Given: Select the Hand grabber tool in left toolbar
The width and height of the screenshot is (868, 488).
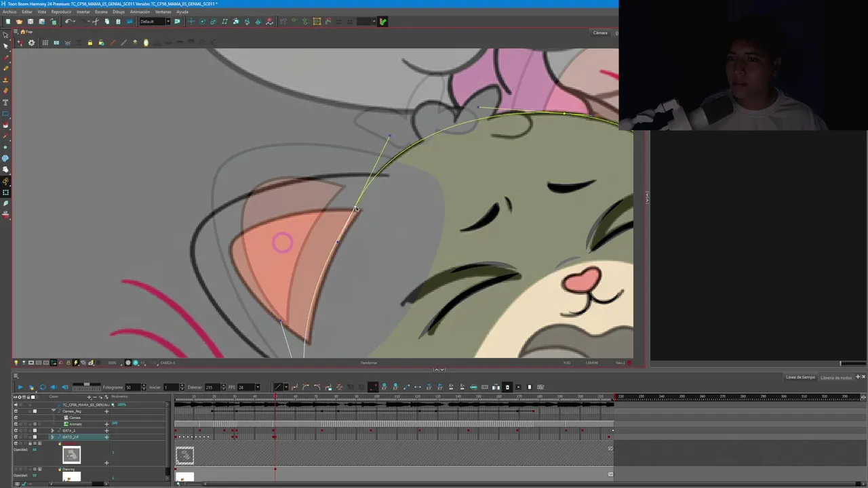Looking at the screenshot, I should tap(5, 169).
